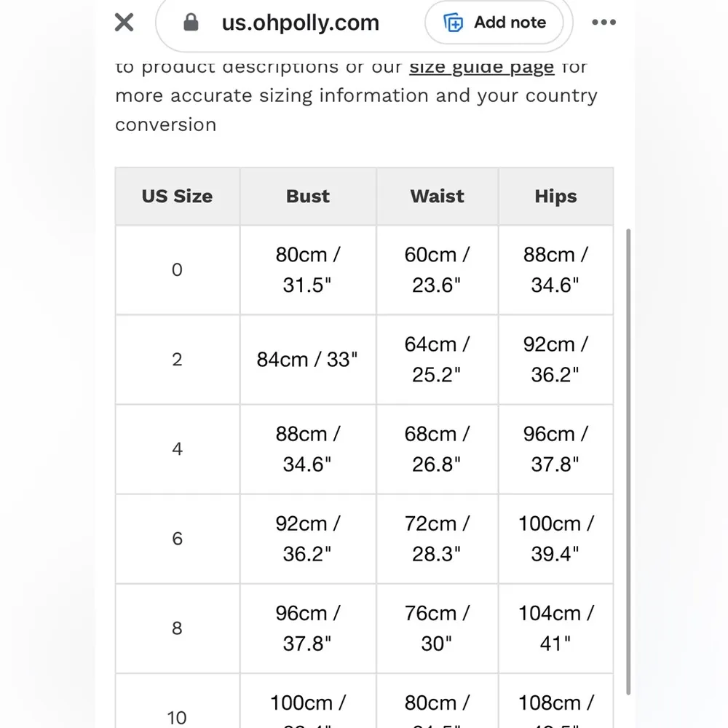The height and width of the screenshot is (728, 728).
Task: Select the US Size column header
Action: tap(177, 197)
